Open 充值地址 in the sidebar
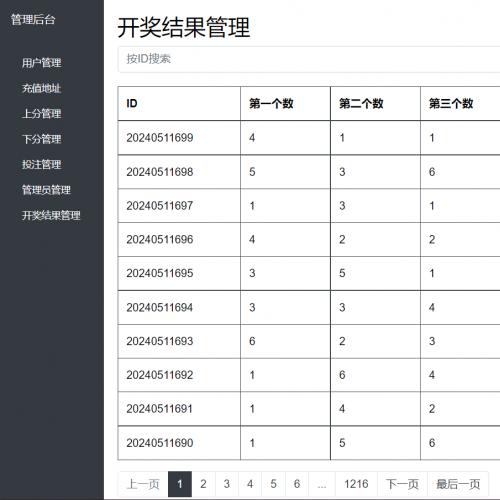500x500 pixels. [41, 88]
